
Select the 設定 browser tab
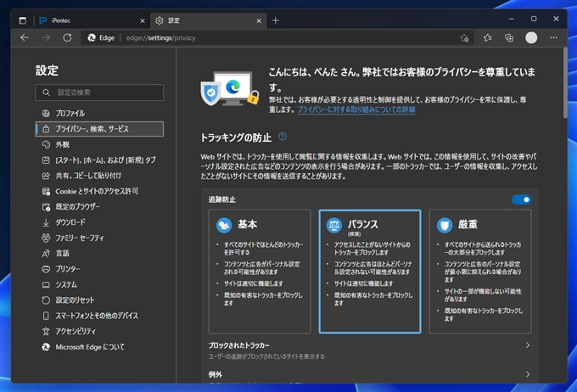point(208,20)
